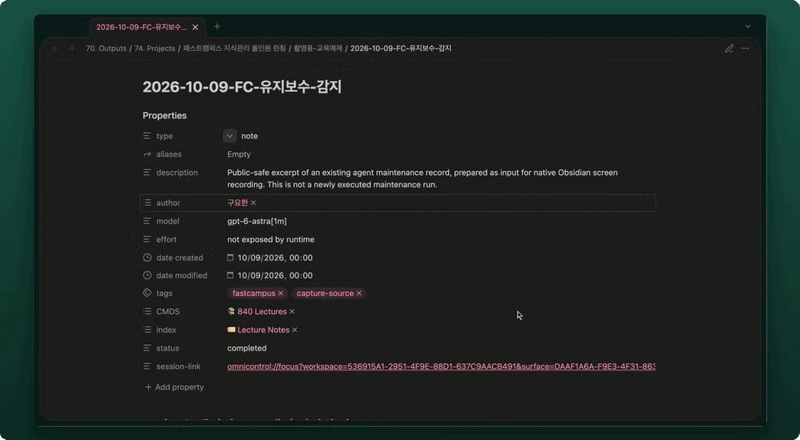Navigate back with the left arrow
800x440 pixels.
(x=55, y=48)
